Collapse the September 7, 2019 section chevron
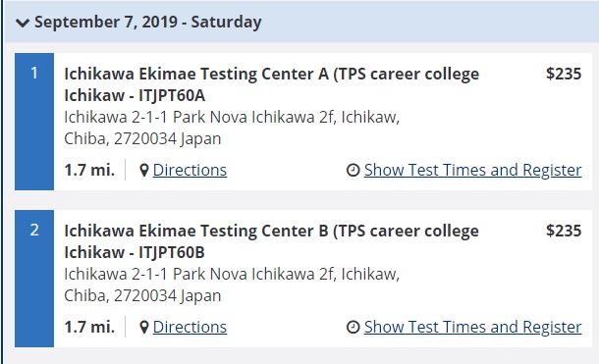The height and width of the screenshot is (364, 599). click(x=23, y=23)
